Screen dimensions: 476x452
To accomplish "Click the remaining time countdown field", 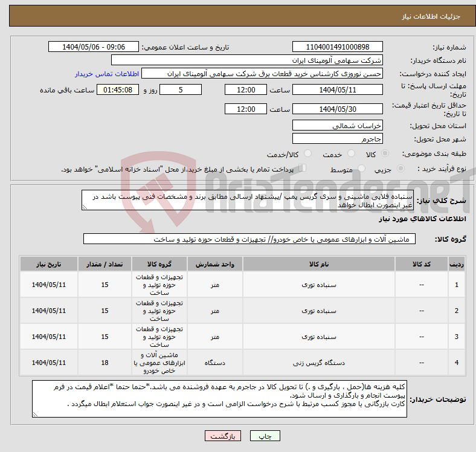I will (118, 90).
